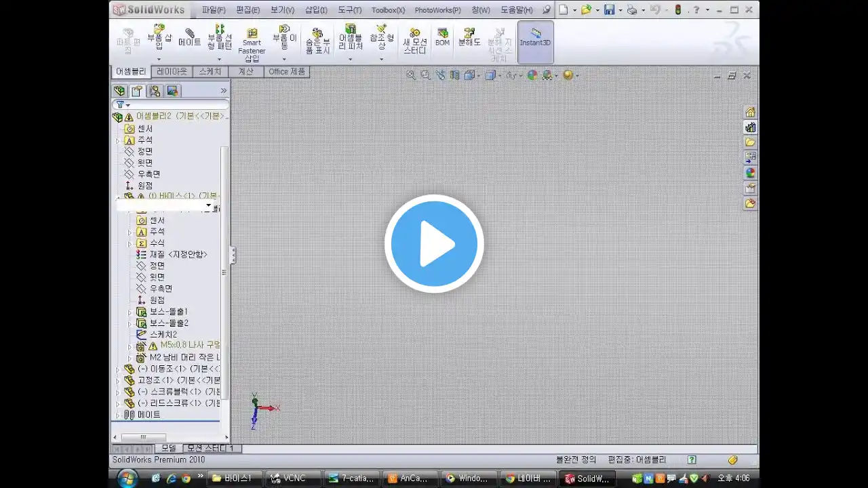
Task: Select 스케치2 in the feature tree
Action: 157,335
